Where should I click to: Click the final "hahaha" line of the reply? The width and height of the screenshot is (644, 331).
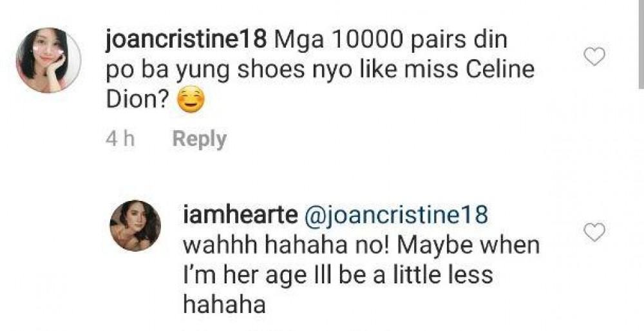point(225,304)
